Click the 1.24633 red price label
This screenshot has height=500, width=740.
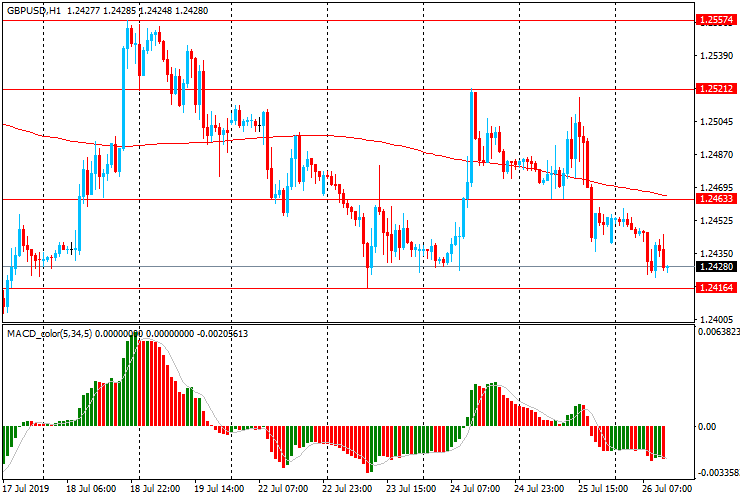716,199
